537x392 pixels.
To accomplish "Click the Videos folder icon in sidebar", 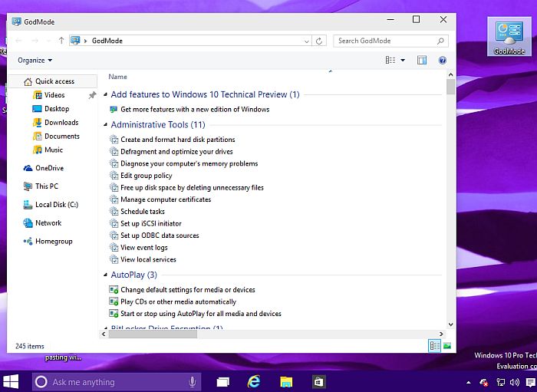I will click(38, 95).
